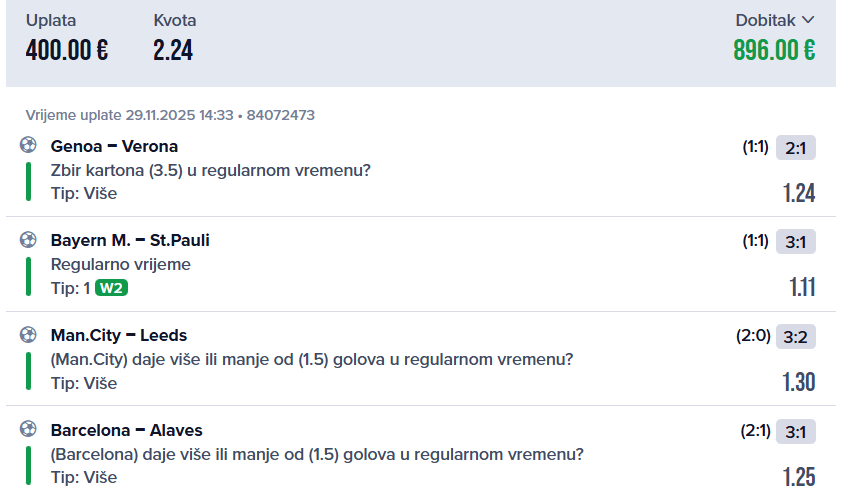Open the Man.City – Leeds match

pos(119,335)
